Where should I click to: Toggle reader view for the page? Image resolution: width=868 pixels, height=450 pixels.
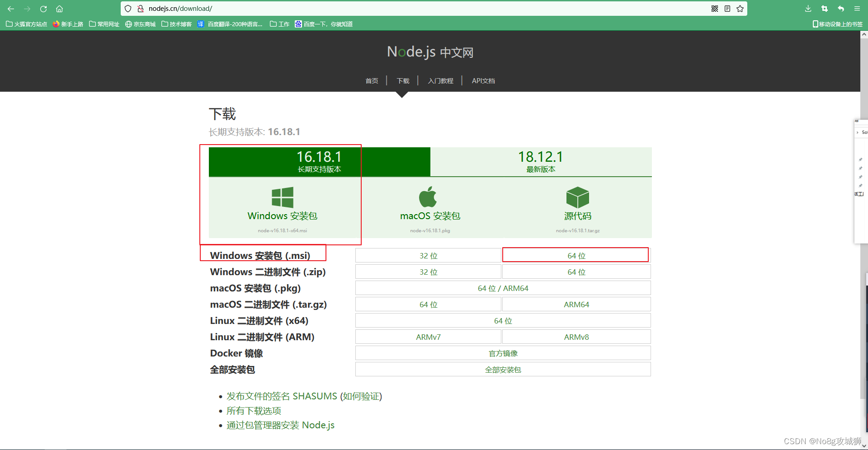click(727, 9)
